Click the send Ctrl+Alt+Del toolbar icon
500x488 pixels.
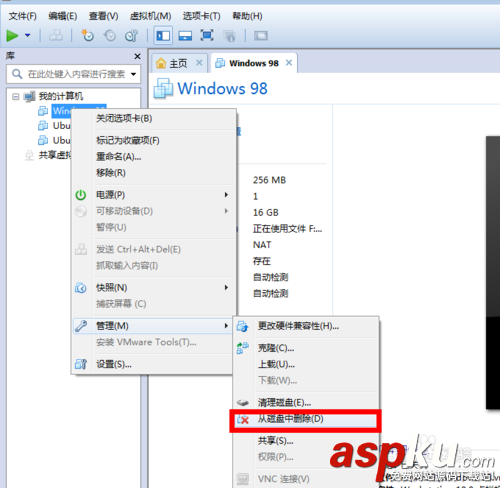point(56,35)
